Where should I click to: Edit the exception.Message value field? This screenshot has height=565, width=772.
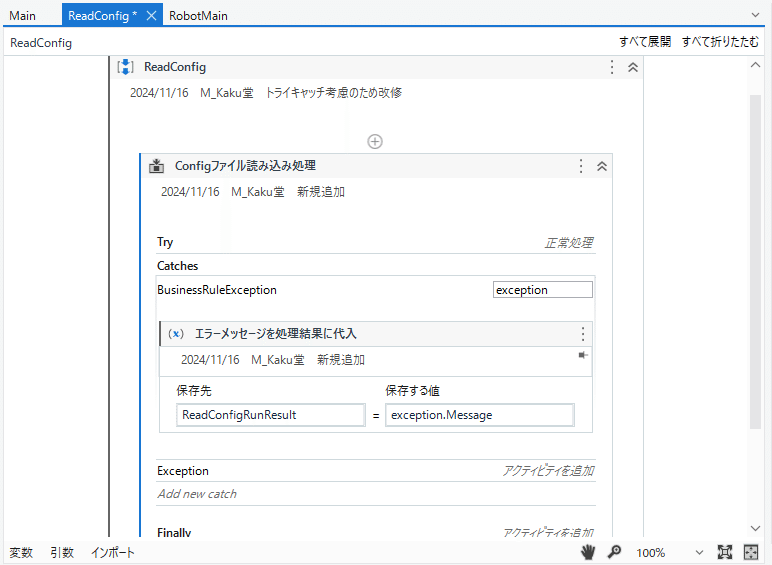point(480,415)
